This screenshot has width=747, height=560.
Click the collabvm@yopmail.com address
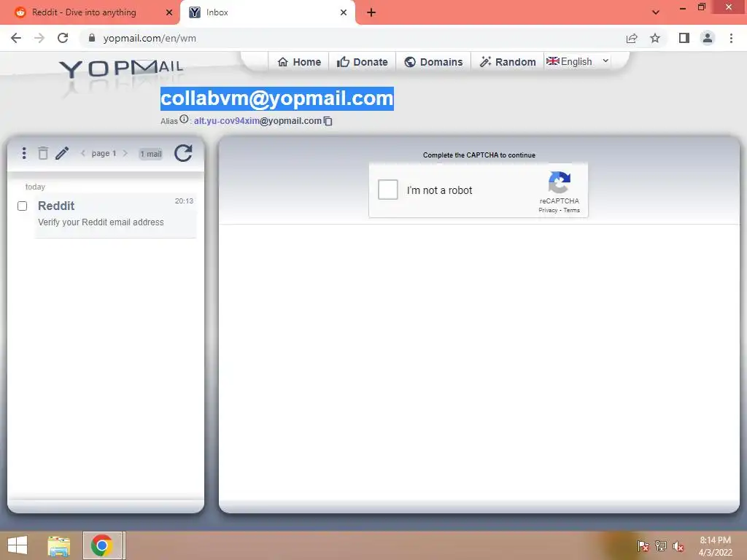pos(276,98)
